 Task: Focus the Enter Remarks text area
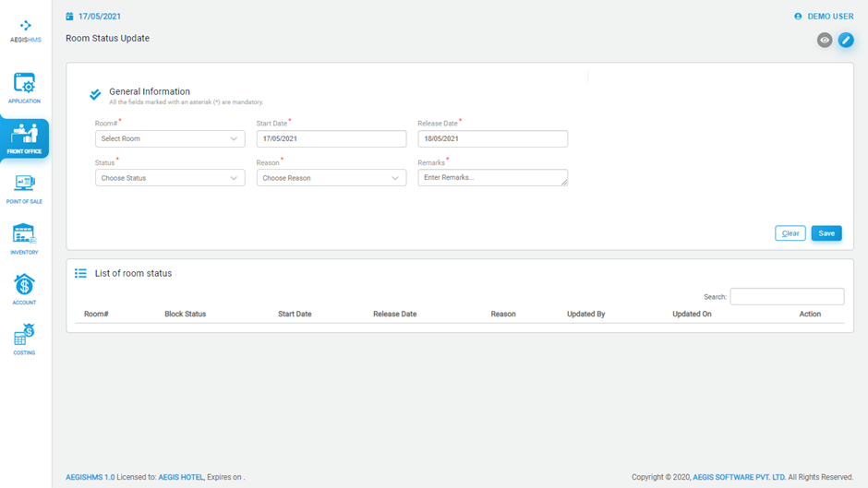tap(492, 178)
